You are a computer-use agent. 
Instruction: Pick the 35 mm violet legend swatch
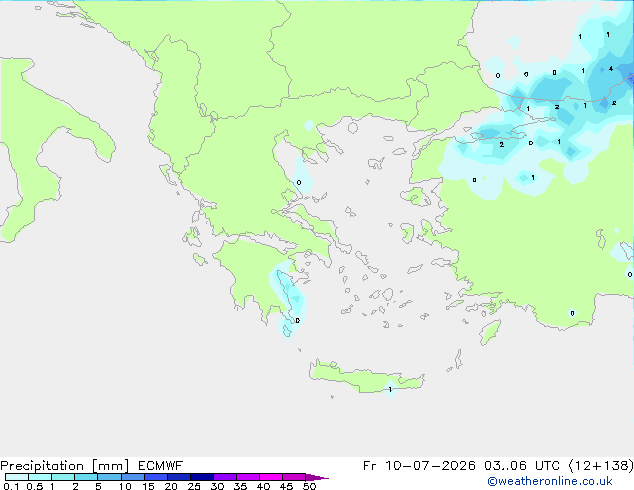[247, 477]
